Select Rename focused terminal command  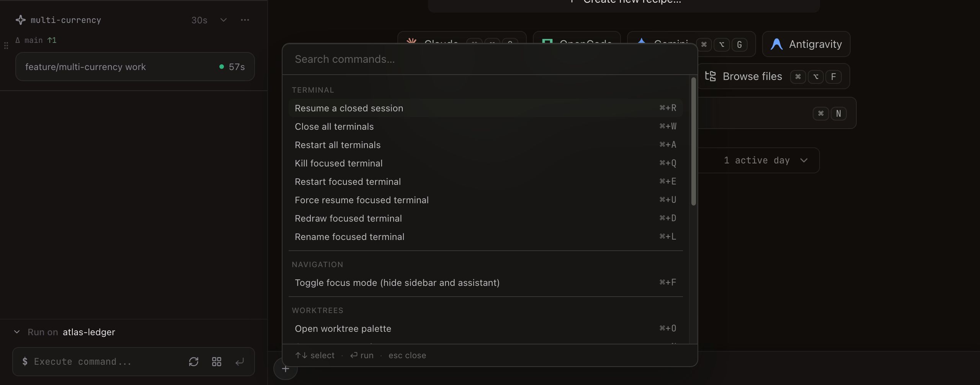coord(485,237)
